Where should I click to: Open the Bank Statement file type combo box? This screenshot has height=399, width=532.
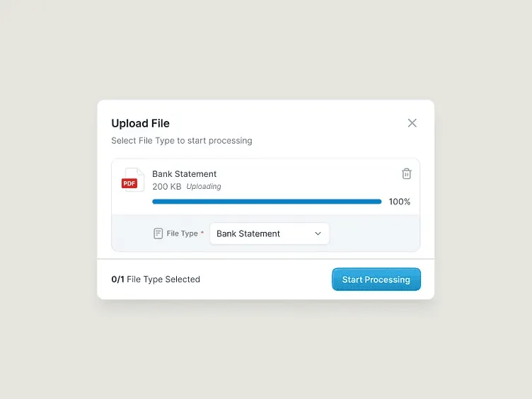270,233
